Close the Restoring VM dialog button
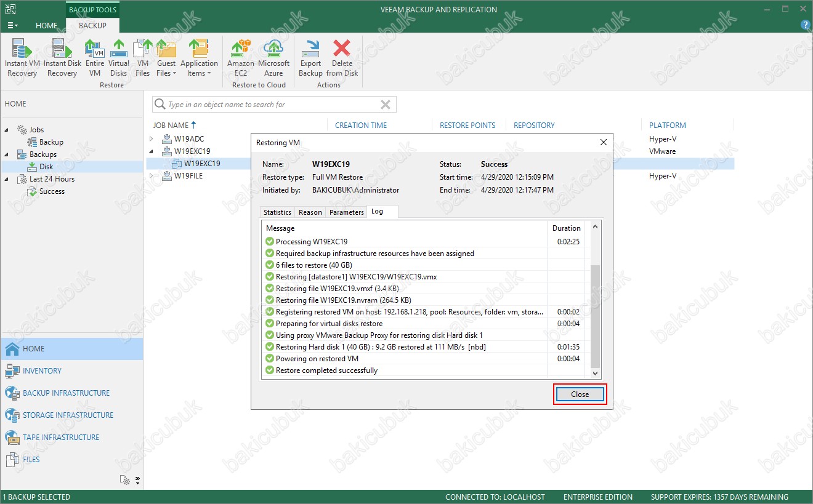 (x=580, y=394)
